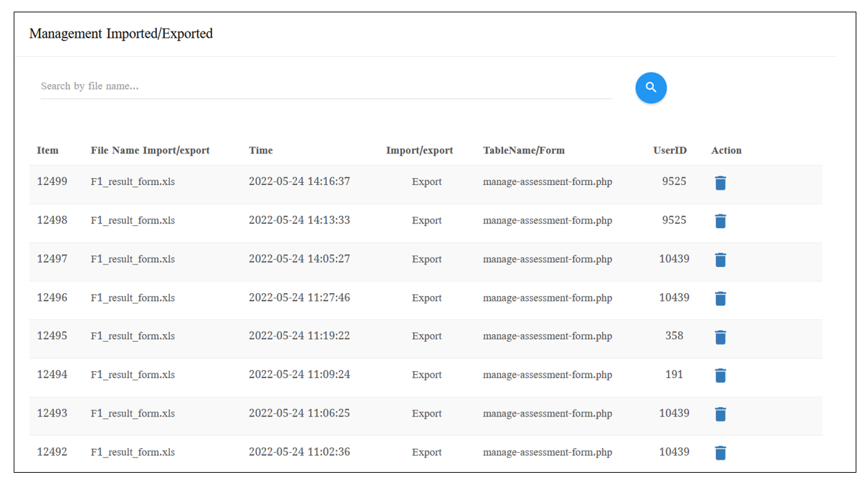The height and width of the screenshot is (483, 868).
Task: Click the Item column header
Action: tap(48, 151)
